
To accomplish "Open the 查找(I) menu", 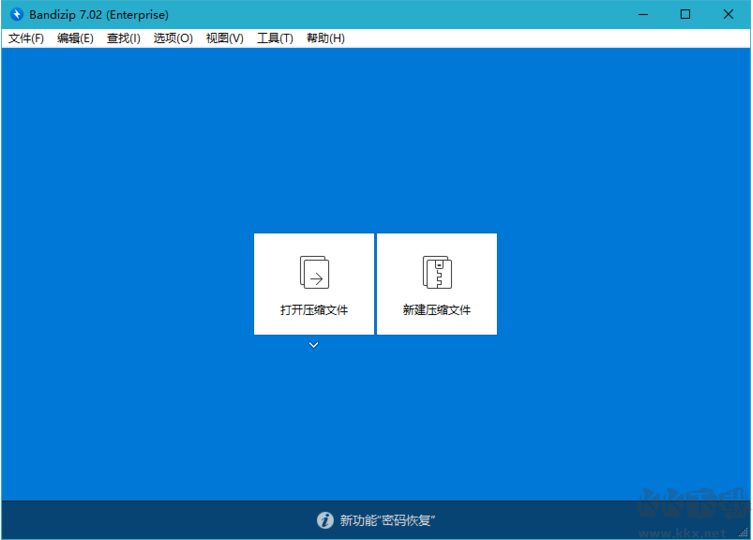I will (x=123, y=38).
